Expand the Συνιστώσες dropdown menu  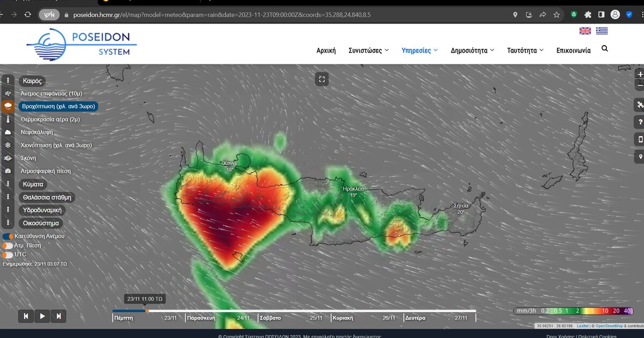pos(369,50)
